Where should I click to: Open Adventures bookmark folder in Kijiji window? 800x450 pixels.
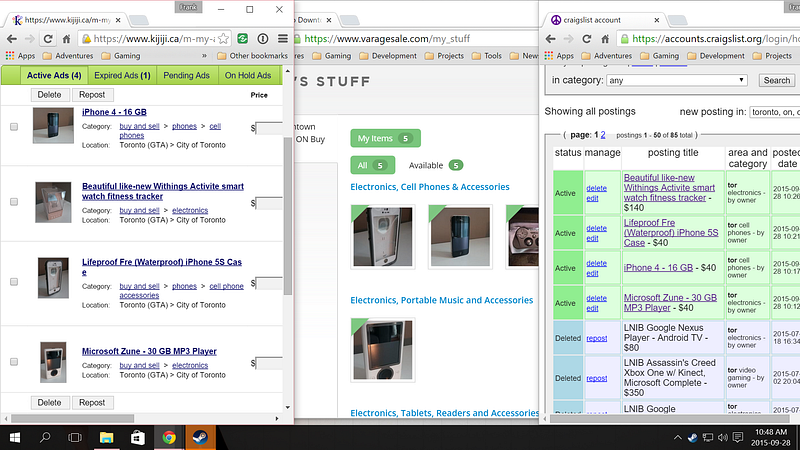pos(68,56)
